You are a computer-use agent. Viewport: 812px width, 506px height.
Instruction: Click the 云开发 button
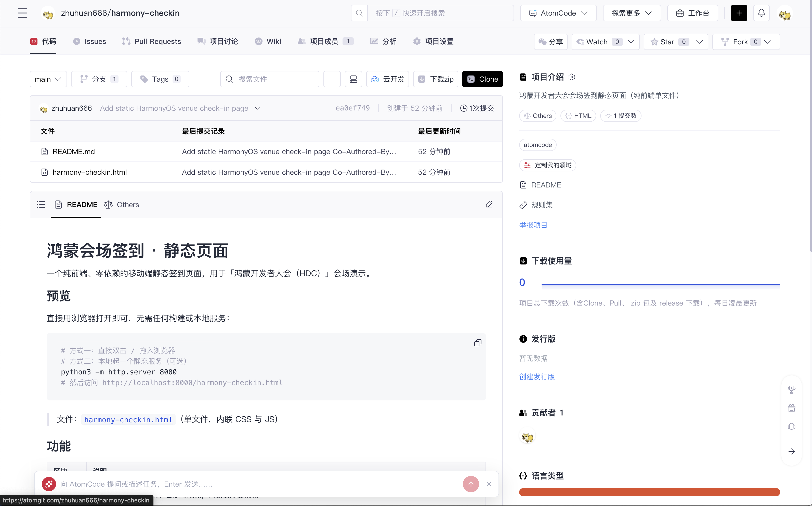coord(387,79)
